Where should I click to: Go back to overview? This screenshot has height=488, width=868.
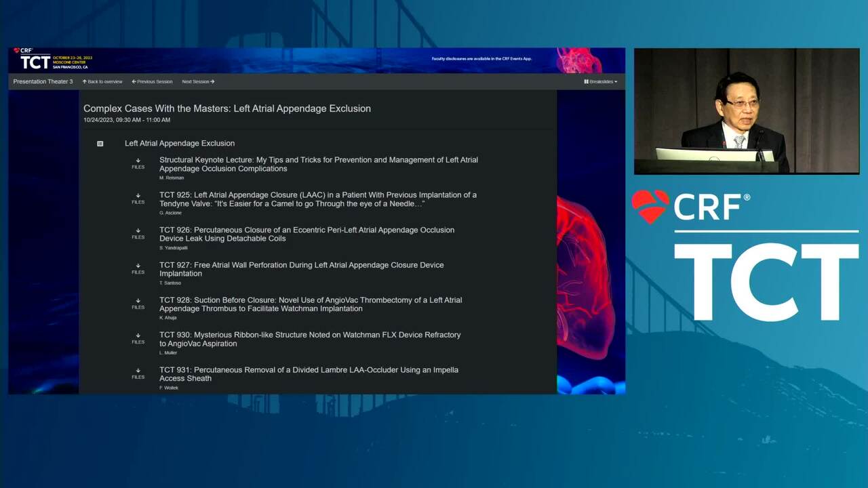pos(102,81)
